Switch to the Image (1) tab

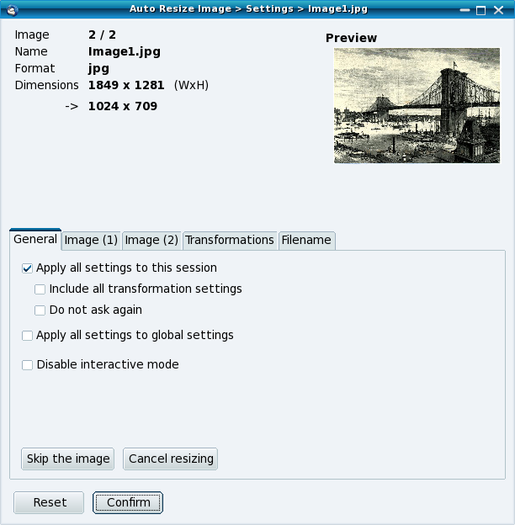click(91, 240)
